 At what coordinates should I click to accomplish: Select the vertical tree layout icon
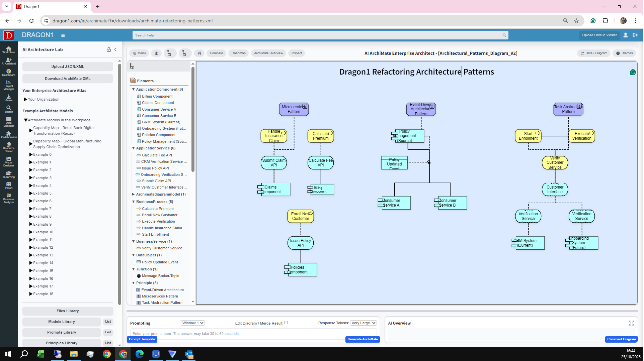pyautogui.click(x=170, y=53)
